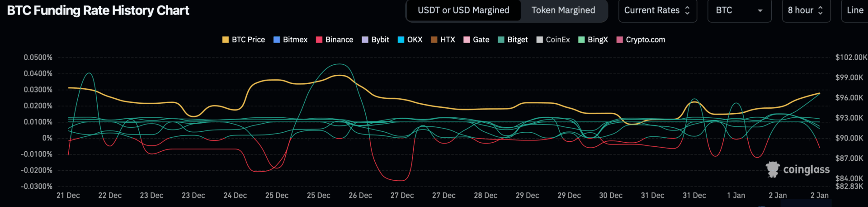Switch to USDT or USD Margined tab
The height and width of the screenshot is (207, 868).
point(463,10)
